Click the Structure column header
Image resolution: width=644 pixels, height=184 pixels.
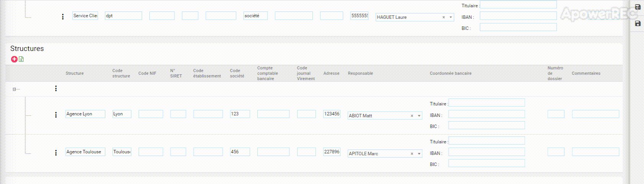[74, 73]
